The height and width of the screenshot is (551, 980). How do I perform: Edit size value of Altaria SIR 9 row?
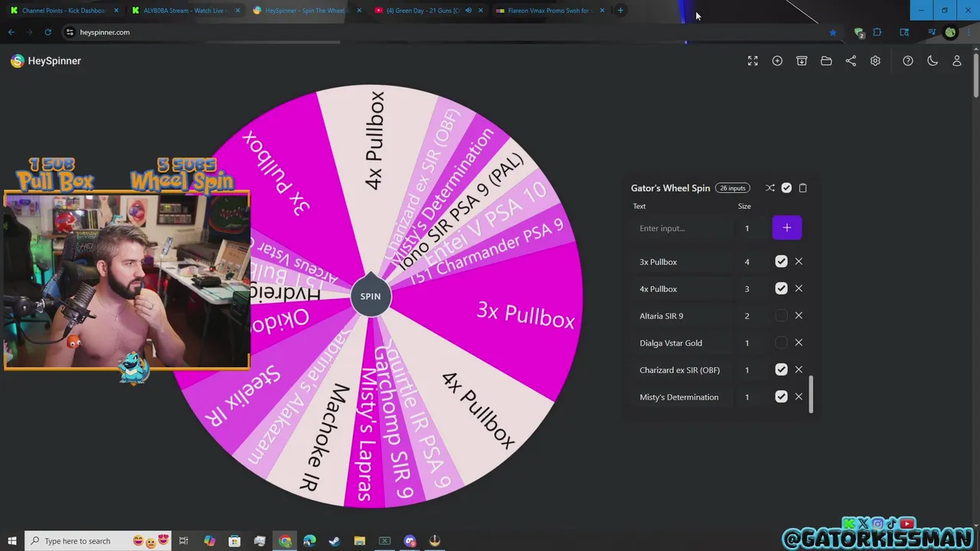coord(747,316)
